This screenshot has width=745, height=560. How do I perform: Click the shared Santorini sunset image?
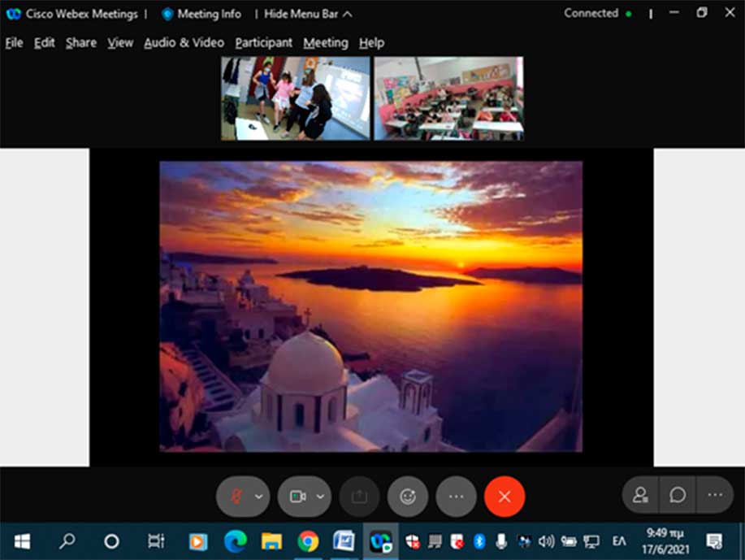pyautogui.click(x=371, y=306)
